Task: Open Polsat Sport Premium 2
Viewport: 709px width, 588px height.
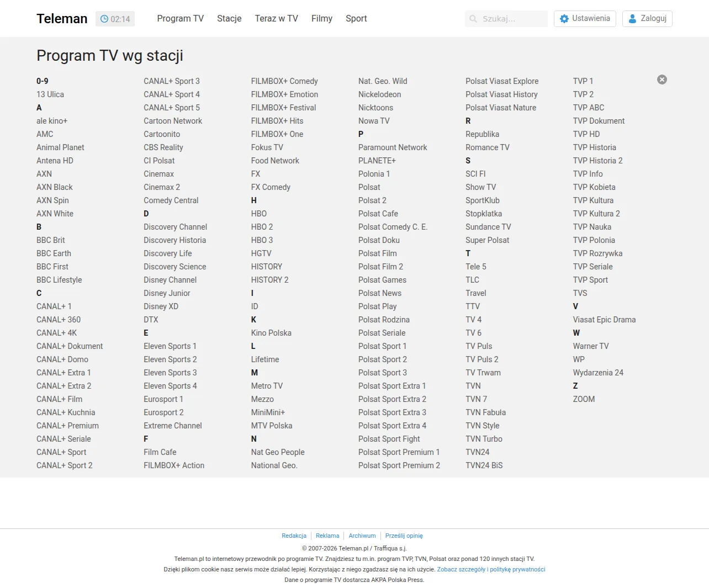Action: tap(399, 465)
